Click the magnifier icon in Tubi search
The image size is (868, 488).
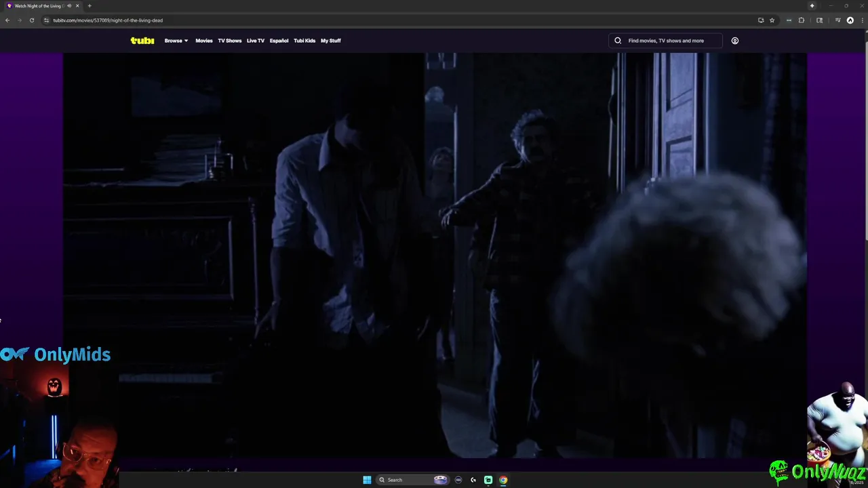point(618,41)
